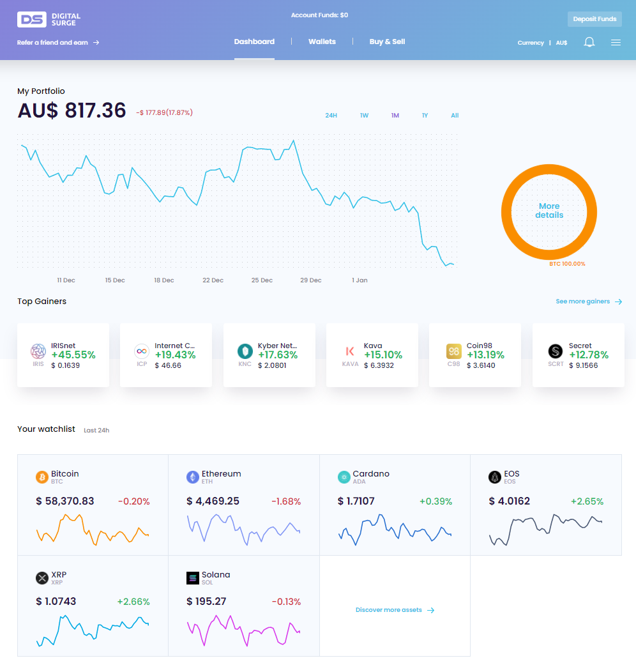Click EOS change +2.65%
Screen dimensions: 636x672
point(587,501)
